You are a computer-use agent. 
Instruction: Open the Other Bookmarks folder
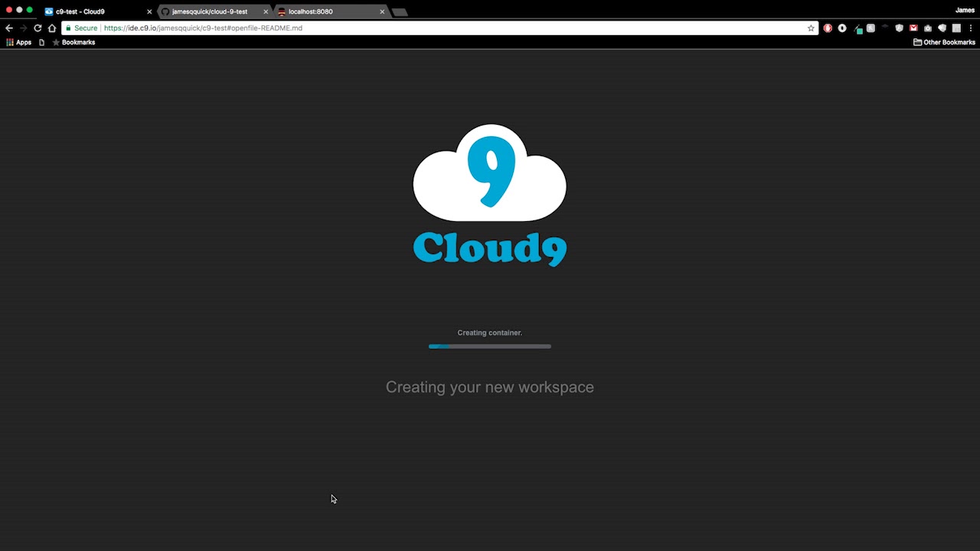[x=944, y=43]
